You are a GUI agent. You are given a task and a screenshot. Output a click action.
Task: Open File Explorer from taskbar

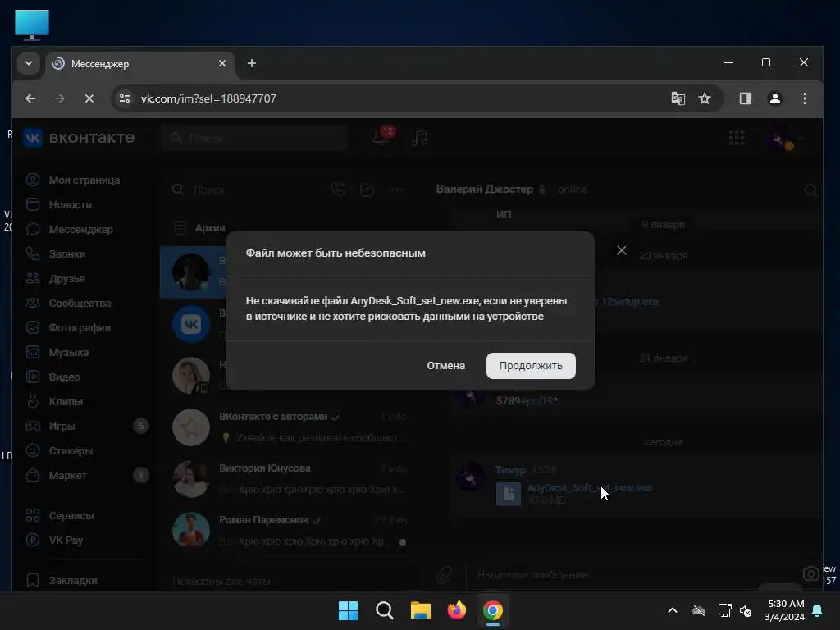point(421,610)
